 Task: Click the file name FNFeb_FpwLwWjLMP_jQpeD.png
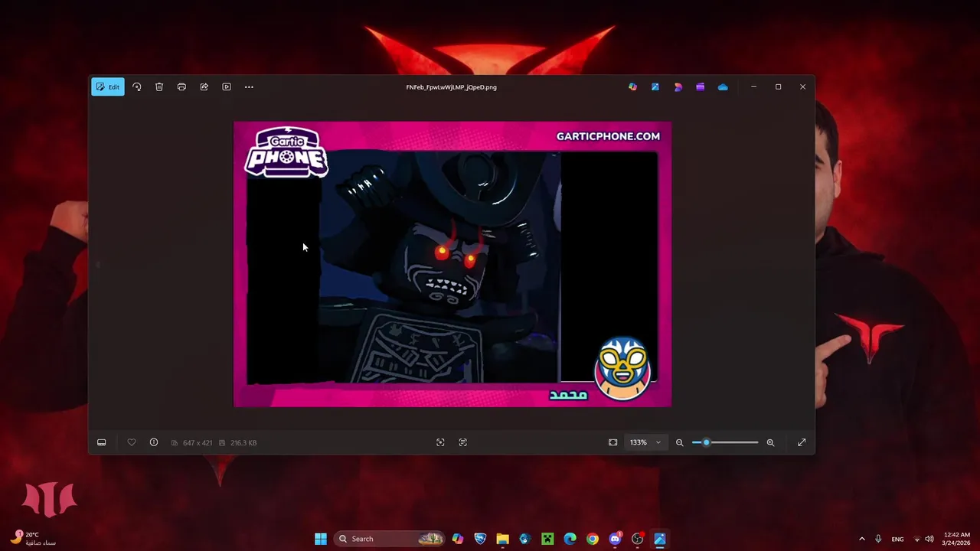(451, 87)
